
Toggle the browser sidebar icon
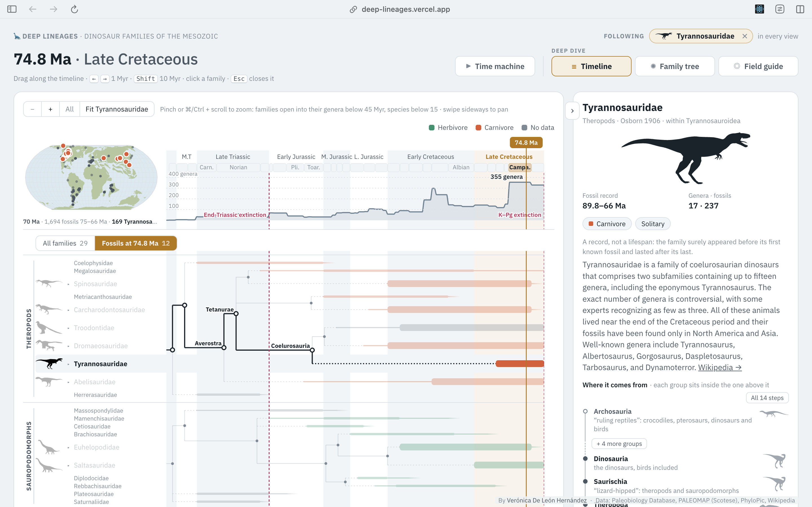12,9
